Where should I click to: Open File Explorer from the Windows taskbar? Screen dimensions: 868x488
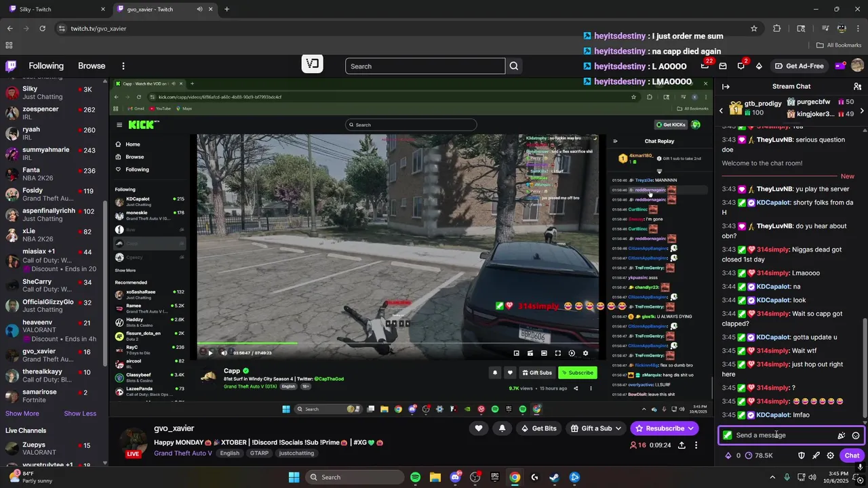(x=435, y=477)
